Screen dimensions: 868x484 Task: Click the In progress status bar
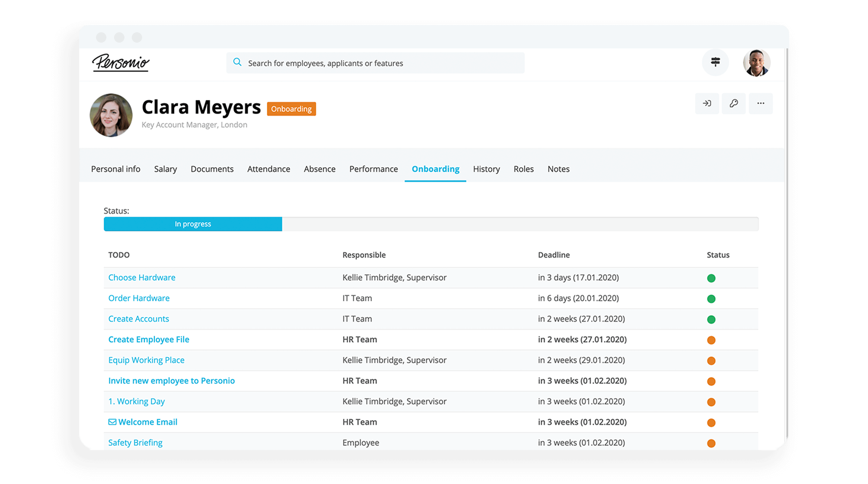(x=192, y=224)
